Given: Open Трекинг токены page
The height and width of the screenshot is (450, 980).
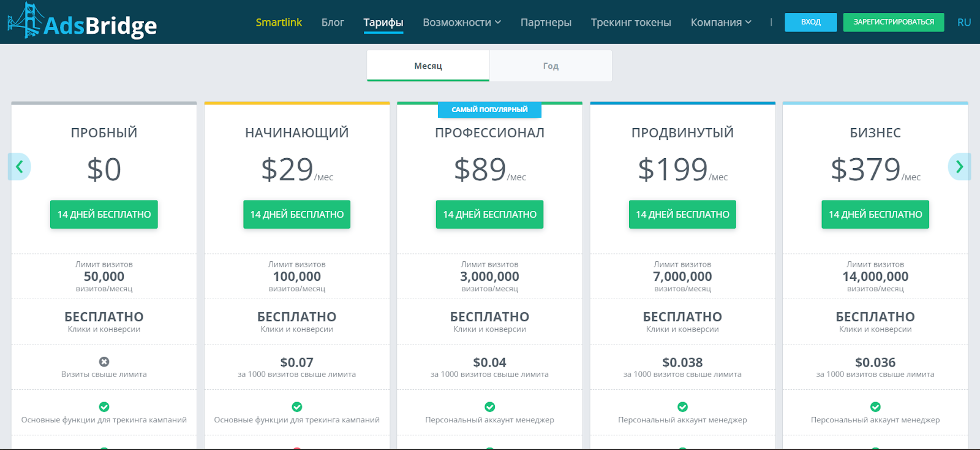Looking at the screenshot, I should click(x=631, y=22).
